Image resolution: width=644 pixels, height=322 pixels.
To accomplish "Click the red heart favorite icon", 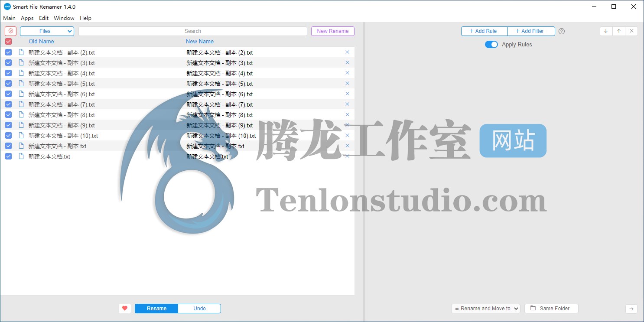I will (125, 309).
